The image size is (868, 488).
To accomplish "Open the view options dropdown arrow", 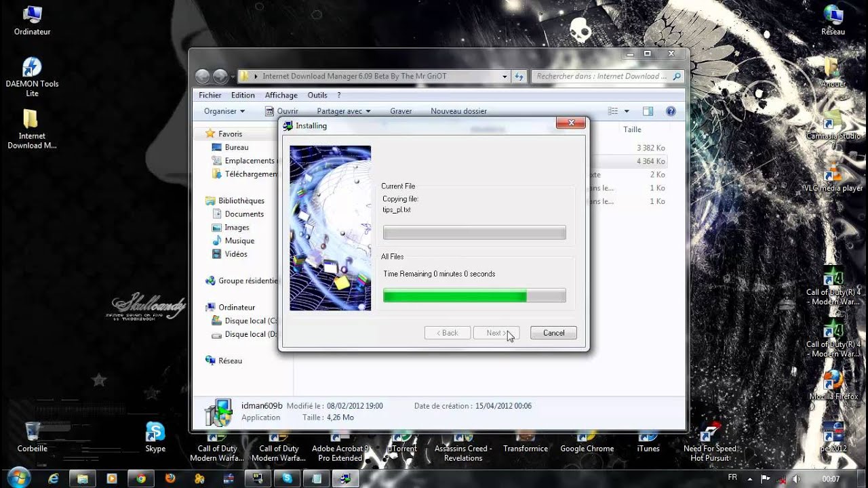I will point(627,111).
